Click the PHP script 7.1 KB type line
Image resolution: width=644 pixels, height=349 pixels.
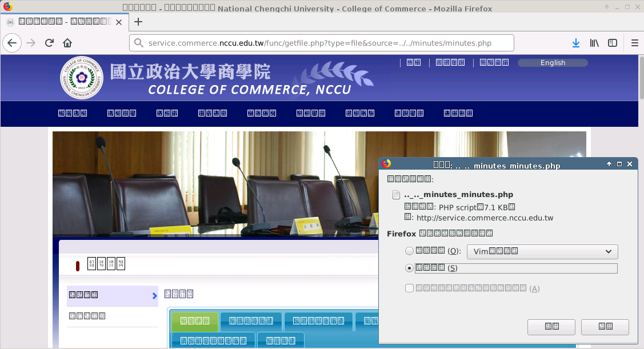point(459,207)
